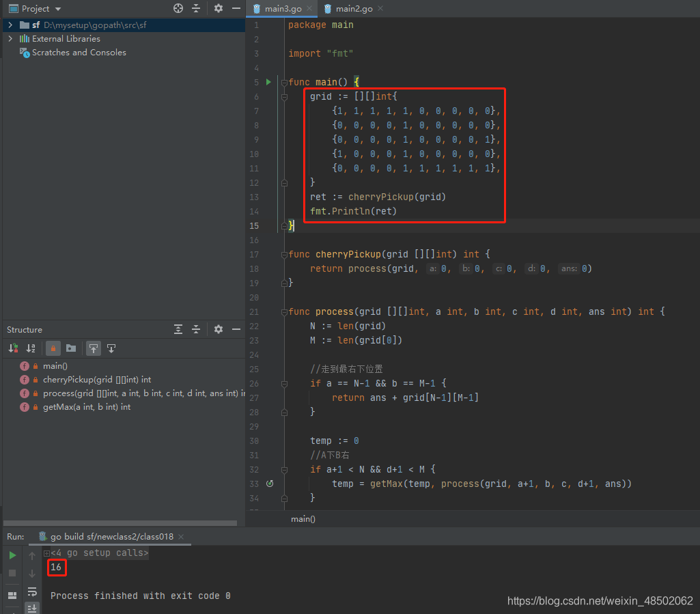This screenshot has height=614, width=700.
Task: Click recursive call gutter icon line 33
Action: [270, 484]
